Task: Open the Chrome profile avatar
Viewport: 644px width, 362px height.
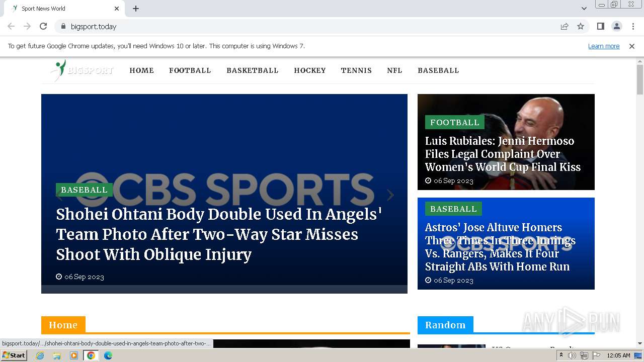Action: click(x=616, y=26)
